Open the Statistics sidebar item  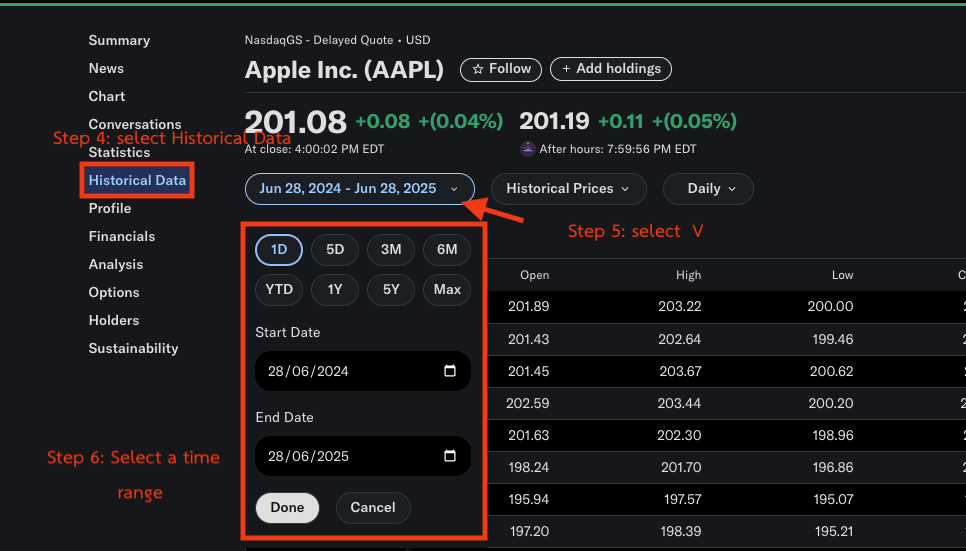point(119,153)
